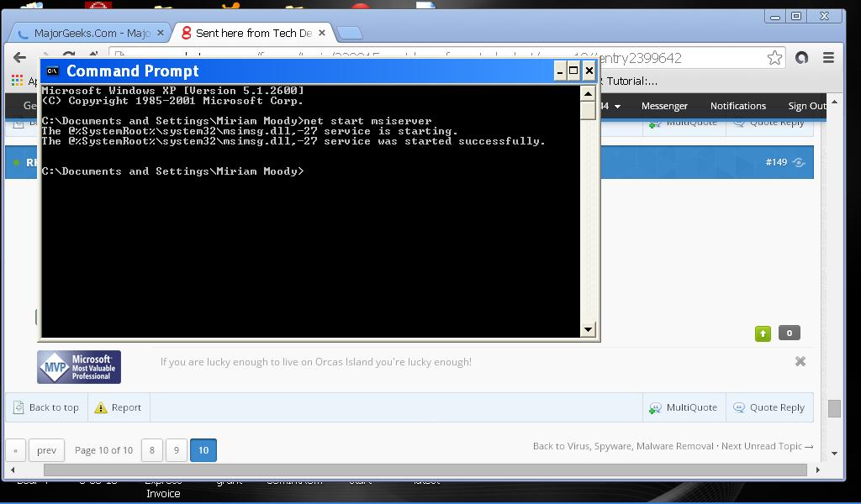
Task: Open Back to Virus, Spyware, Malware Removal link
Action: [623, 446]
